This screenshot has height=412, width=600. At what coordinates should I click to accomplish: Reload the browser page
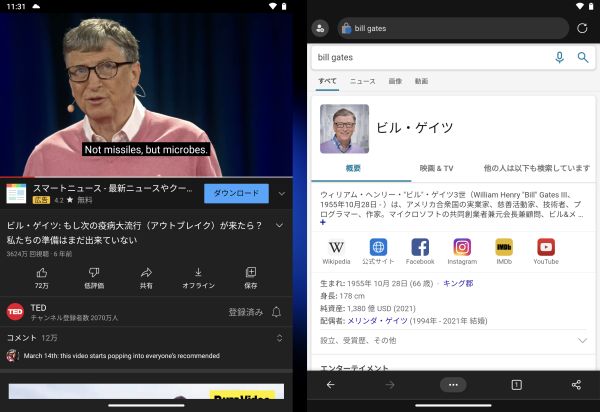[x=582, y=28]
